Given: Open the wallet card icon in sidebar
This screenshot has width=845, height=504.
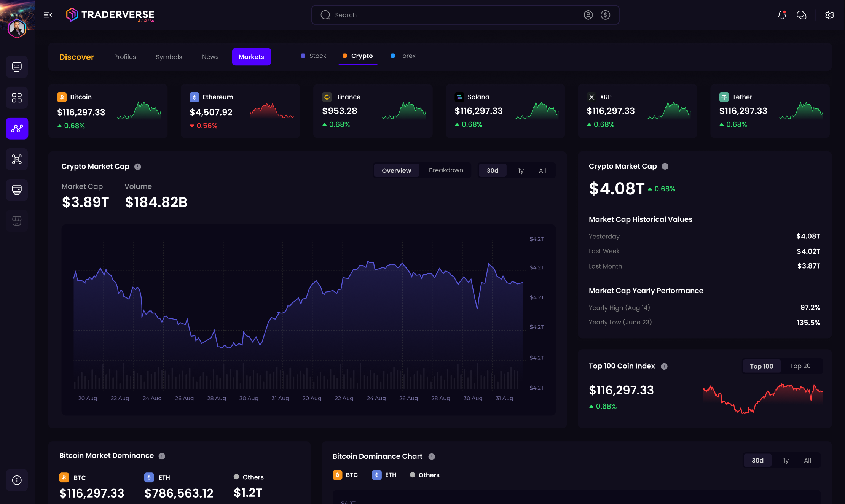Looking at the screenshot, I should [x=17, y=190].
